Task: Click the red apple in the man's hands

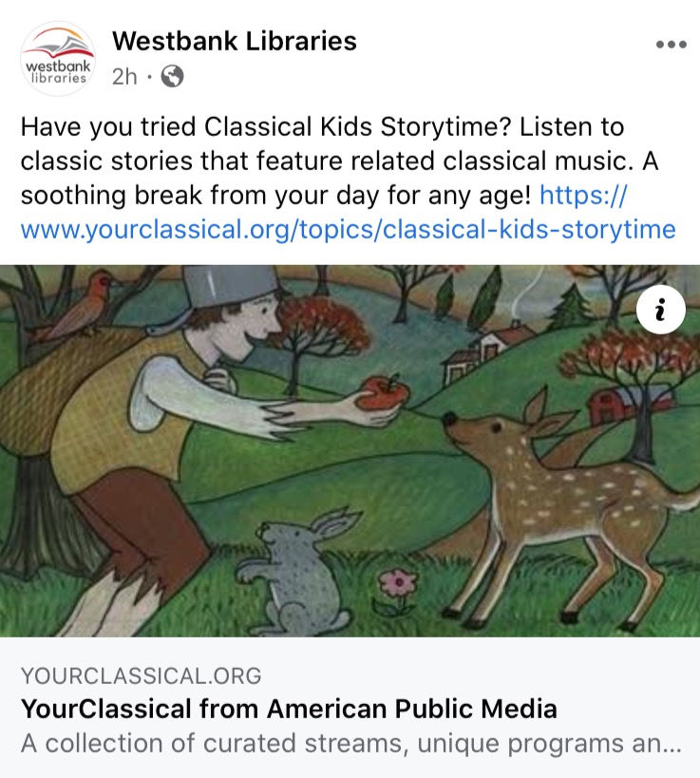Action: coord(381,393)
